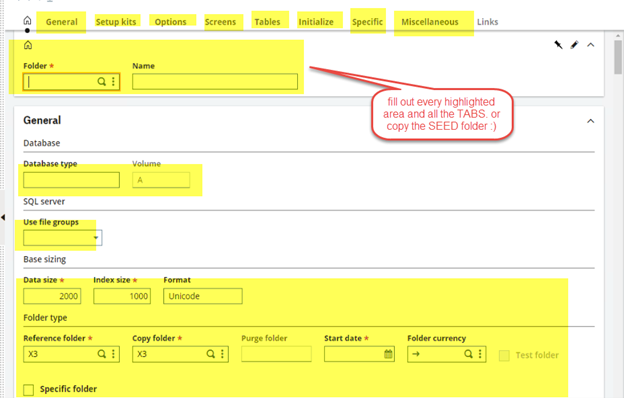Viewport: 624px width, 398px height.
Task: Go to the Tables tab
Action: pyautogui.click(x=267, y=22)
